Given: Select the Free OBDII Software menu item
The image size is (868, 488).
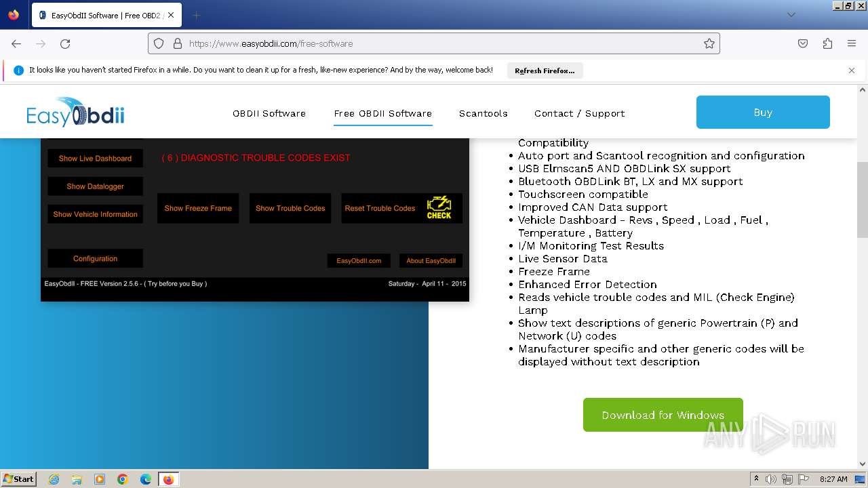Looking at the screenshot, I should pyautogui.click(x=382, y=113).
